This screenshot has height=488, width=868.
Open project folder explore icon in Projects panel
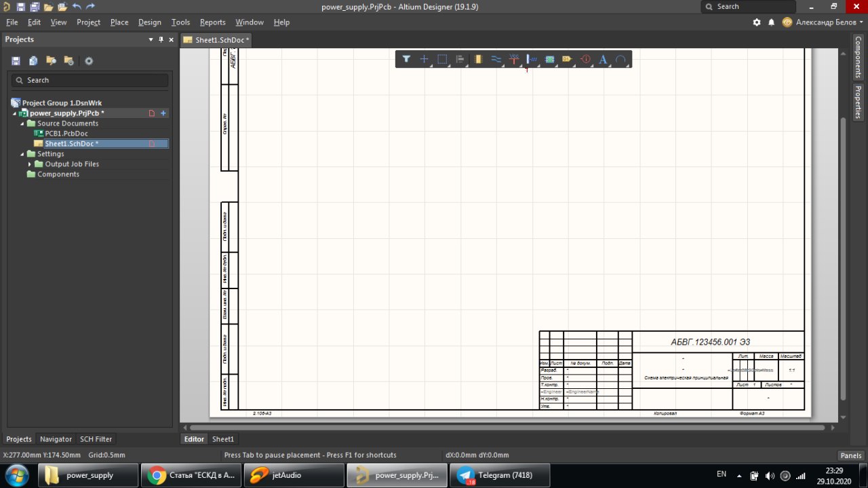pyautogui.click(x=51, y=60)
